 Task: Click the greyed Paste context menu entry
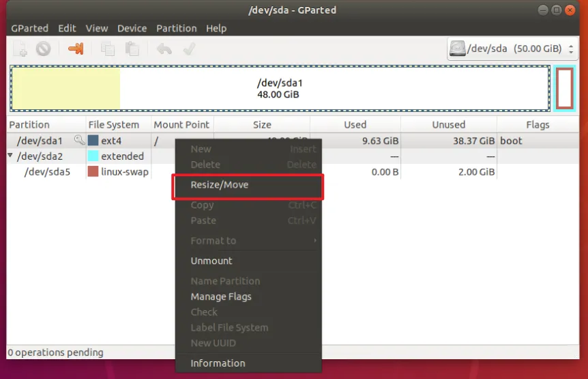pyautogui.click(x=248, y=221)
